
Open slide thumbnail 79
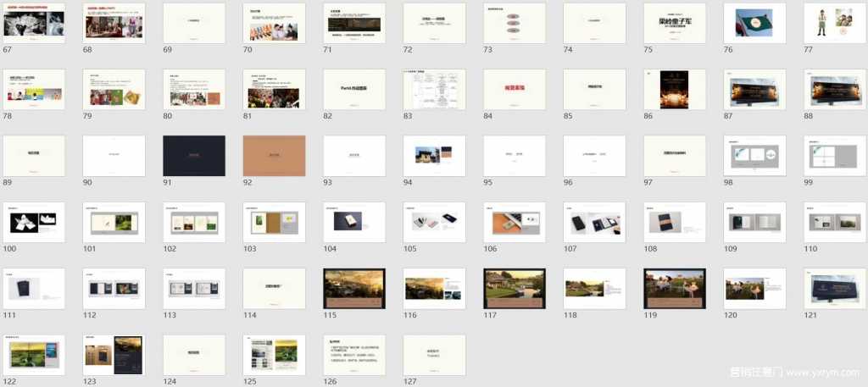tap(114, 90)
